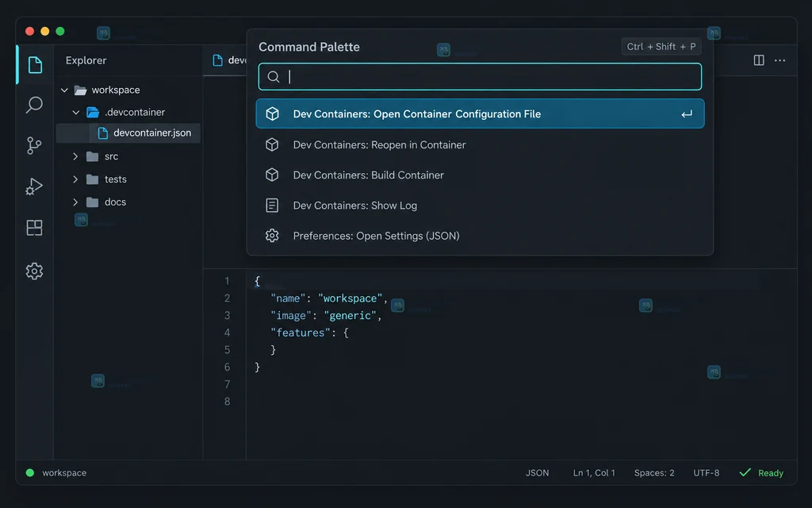Click Ln 1, Col 1 in status bar
812x508 pixels.
coord(594,473)
